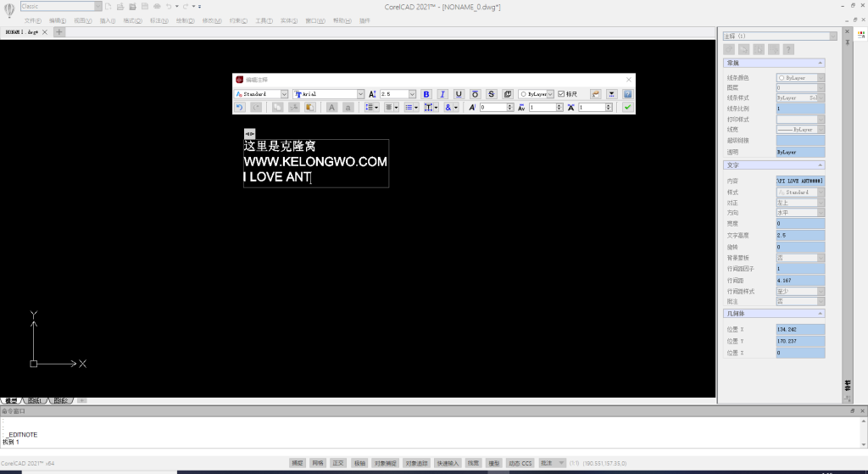Open the text height 2.5 dropdown
Viewport: 868px width, 474px height.
(x=412, y=94)
